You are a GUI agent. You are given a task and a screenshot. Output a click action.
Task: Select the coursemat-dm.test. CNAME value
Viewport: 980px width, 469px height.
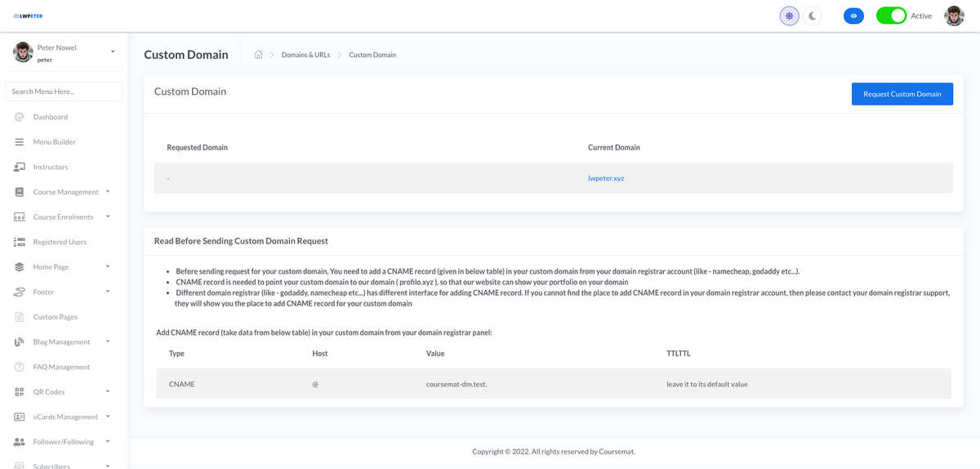point(457,384)
